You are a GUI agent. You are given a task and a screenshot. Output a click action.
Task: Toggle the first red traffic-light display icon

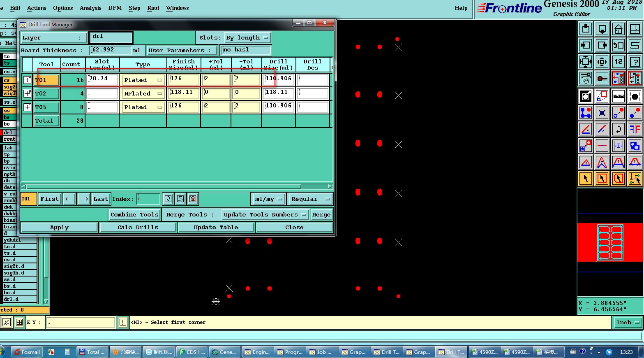coord(619,78)
